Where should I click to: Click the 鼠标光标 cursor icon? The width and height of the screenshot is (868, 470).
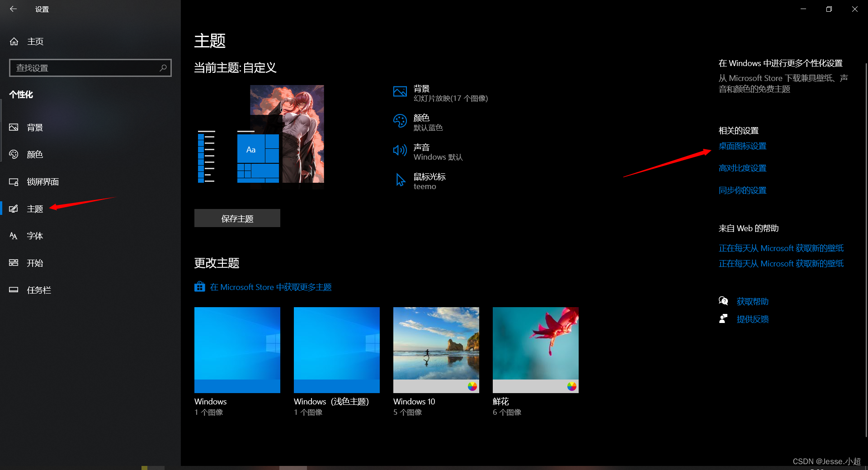point(400,180)
